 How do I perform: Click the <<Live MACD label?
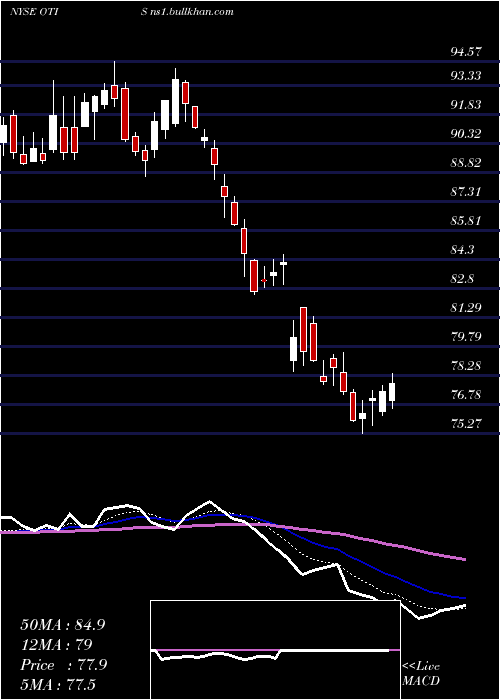pos(421,674)
